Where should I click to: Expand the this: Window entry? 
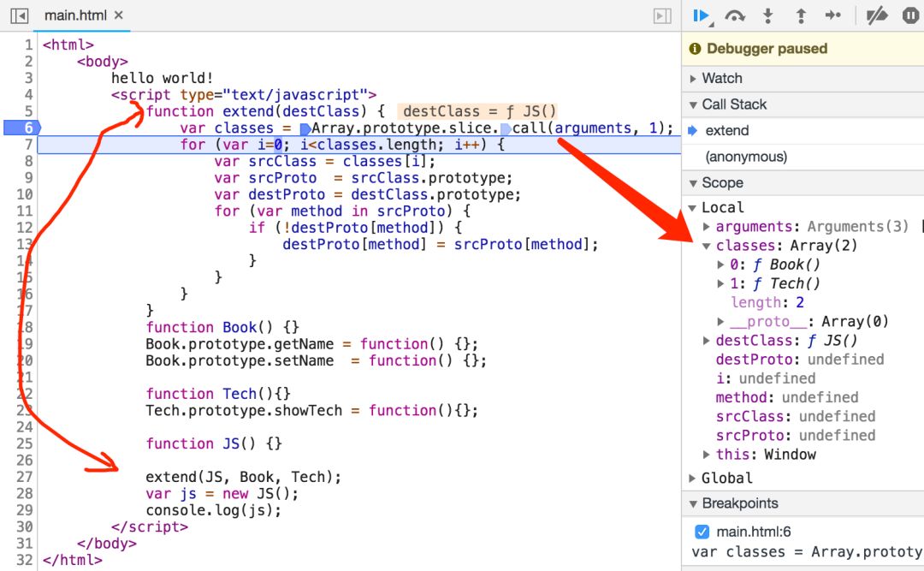click(x=706, y=455)
